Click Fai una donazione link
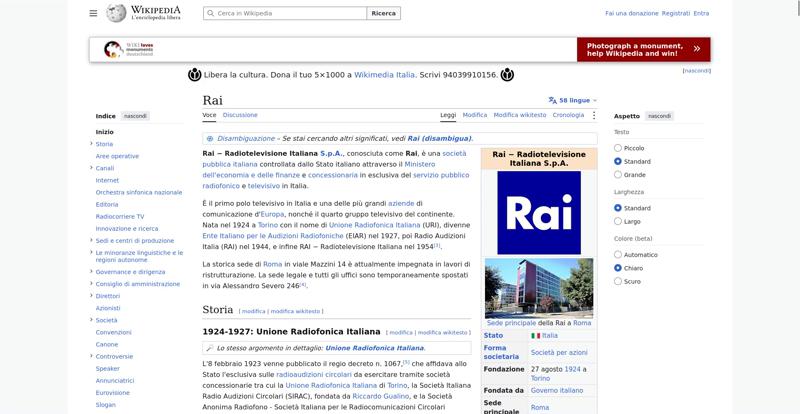 [632, 13]
